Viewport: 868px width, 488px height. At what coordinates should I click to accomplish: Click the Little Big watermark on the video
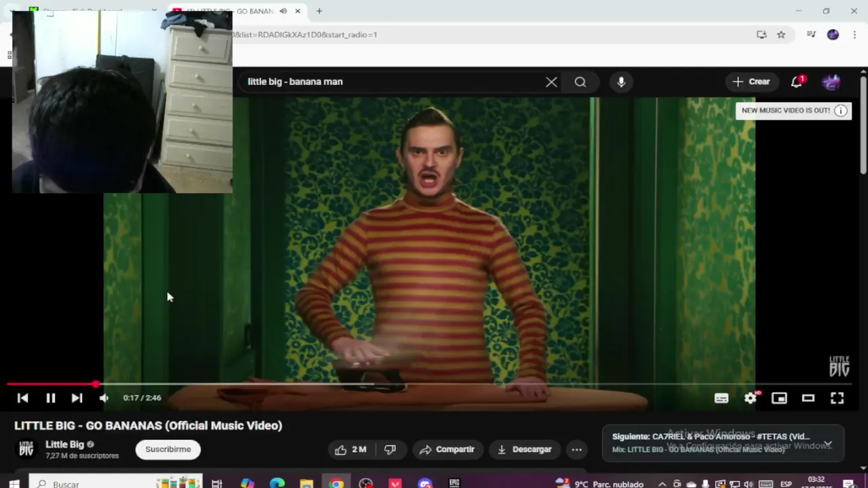point(839,366)
